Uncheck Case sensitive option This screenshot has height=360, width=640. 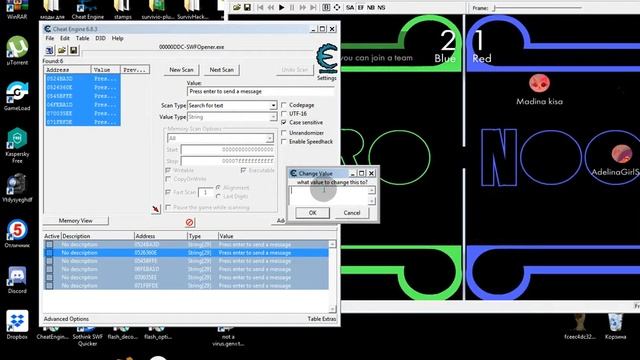pyautogui.click(x=284, y=122)
